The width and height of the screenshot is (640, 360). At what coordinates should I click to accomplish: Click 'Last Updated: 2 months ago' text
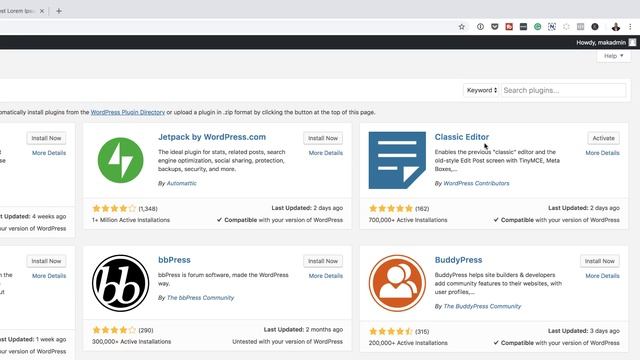(x=303, y=329)
